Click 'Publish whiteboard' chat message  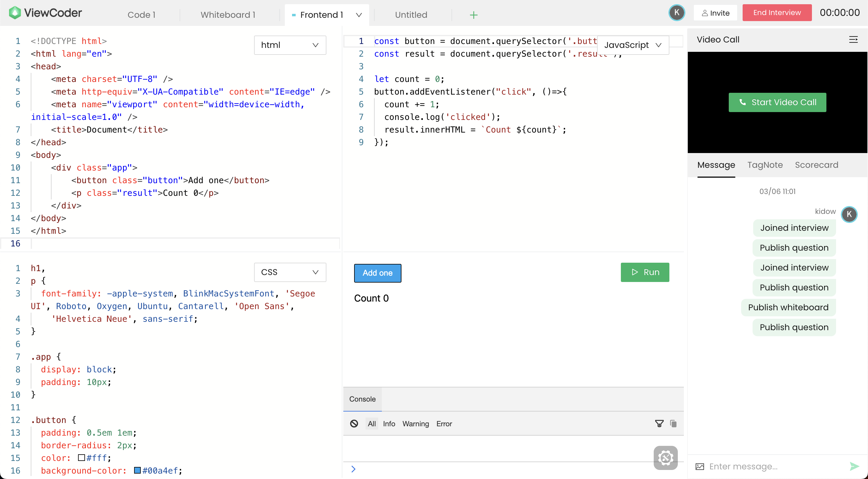coord(788,307)
